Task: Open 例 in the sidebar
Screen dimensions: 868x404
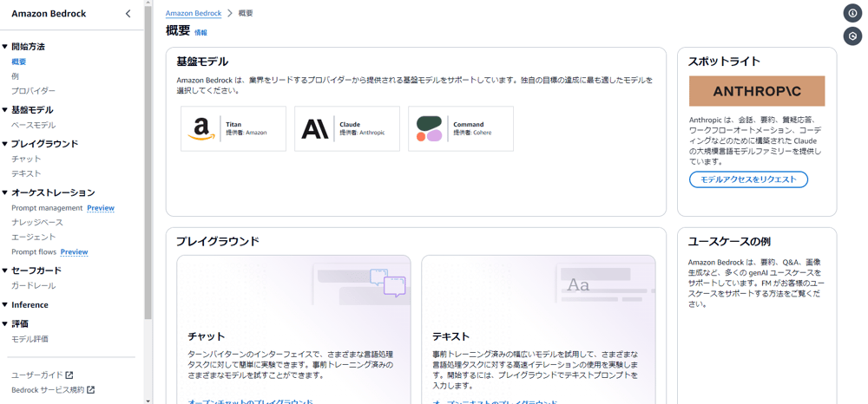Action: (x=15, y=76)
